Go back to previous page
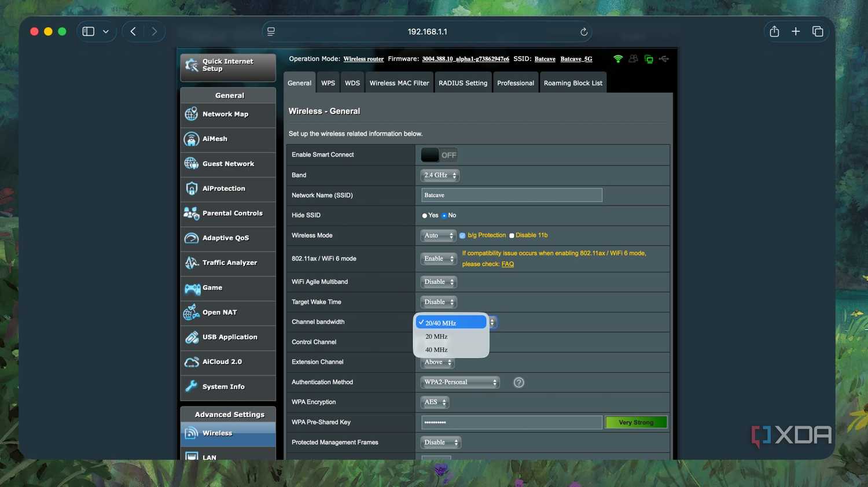Image resolution: width=868 pixels, height=487 pixels. click(x=133, y=31)
